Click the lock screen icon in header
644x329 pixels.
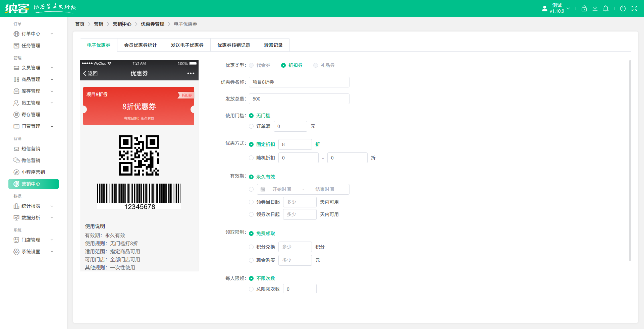point(584,9)
